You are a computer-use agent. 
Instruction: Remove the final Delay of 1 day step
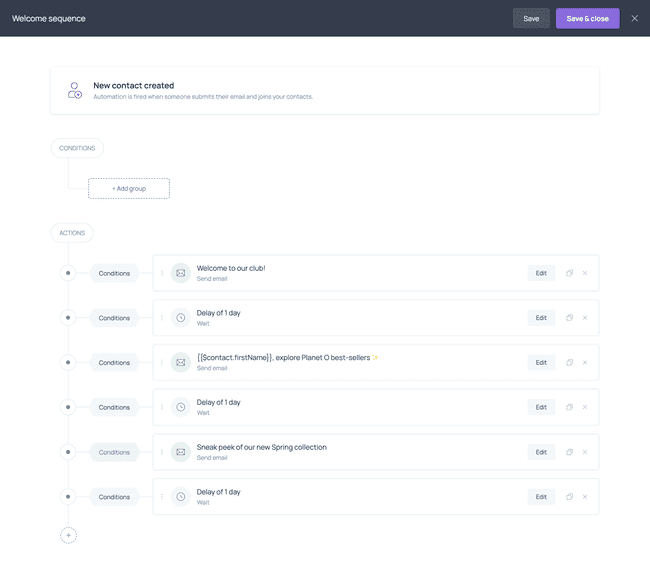[585, 497]
